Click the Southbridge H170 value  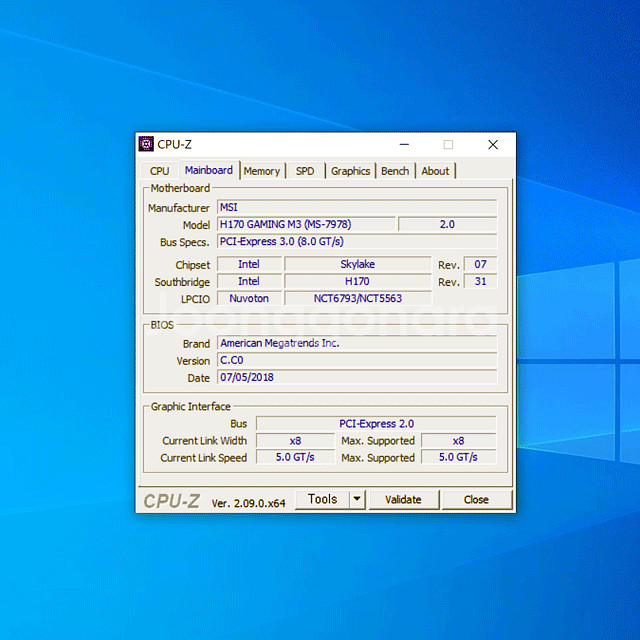(x=358, y=281)
